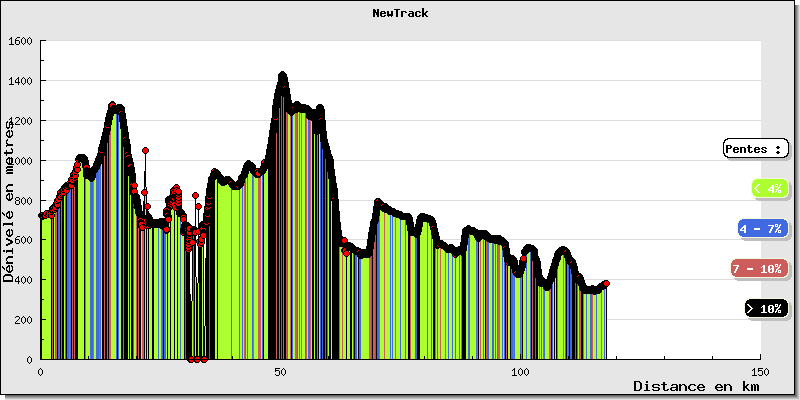Select the black "> 10%" slope legend

coord(767,309)
